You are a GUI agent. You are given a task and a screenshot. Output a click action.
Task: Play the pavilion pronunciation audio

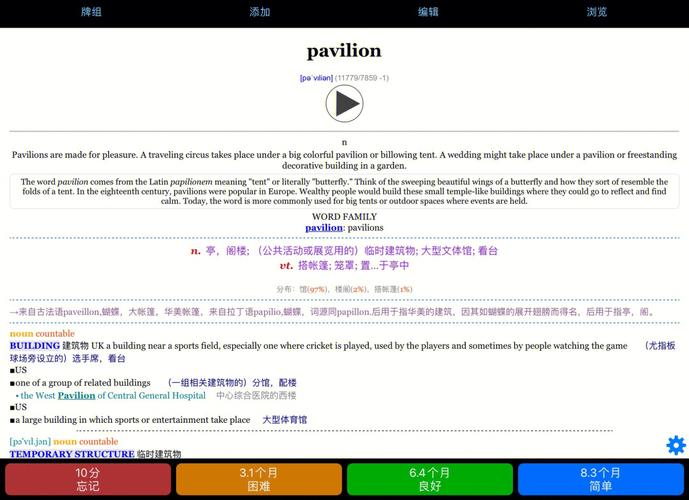point(344,104)
